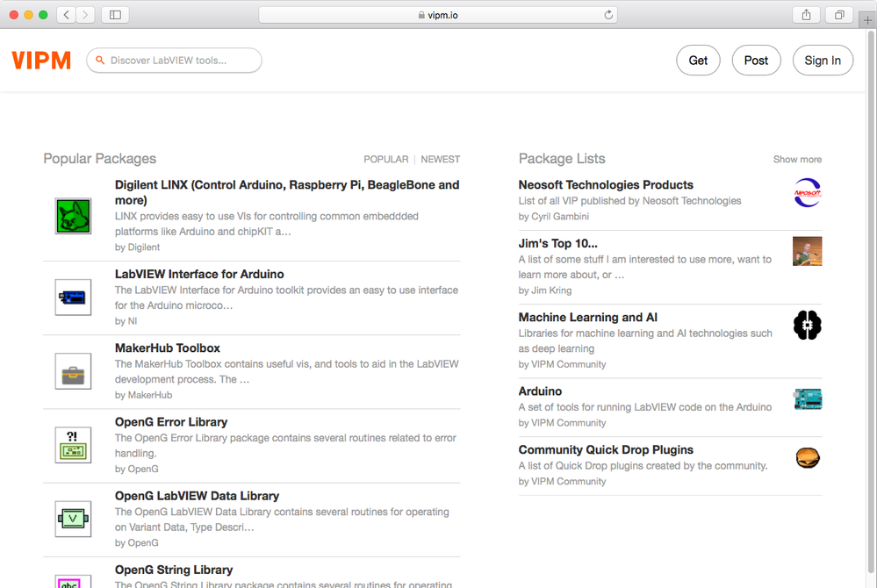Click the lock icon in address bar
Viewport: 877px width, 588px height.
tap(421, 15)
